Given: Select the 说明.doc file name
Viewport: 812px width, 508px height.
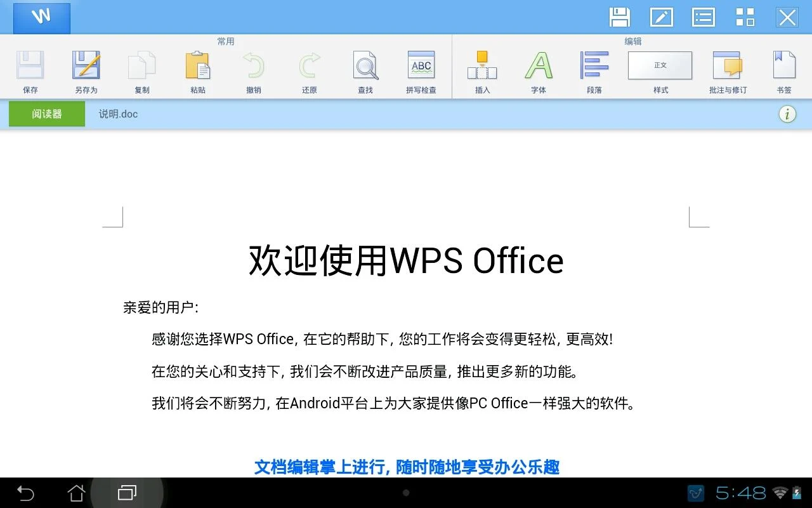Looking at the screenshot, I should pos(118,114).
